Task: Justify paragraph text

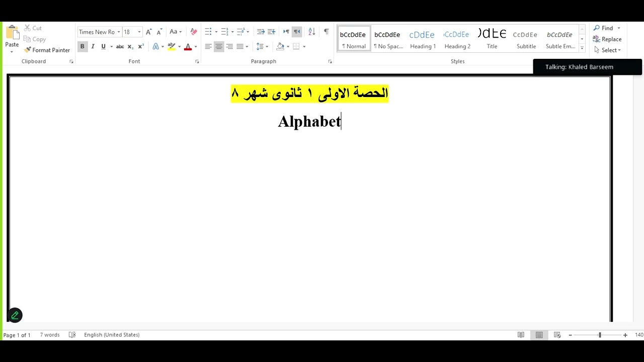Action: point(240,46)
